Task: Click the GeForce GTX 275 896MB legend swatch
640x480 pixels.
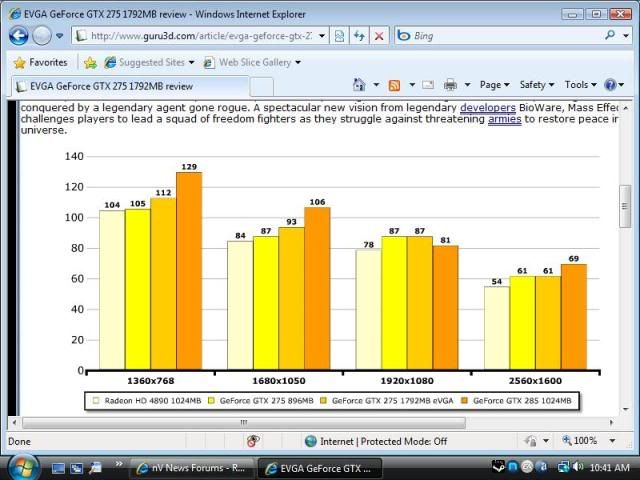Action: coord(211,400)
